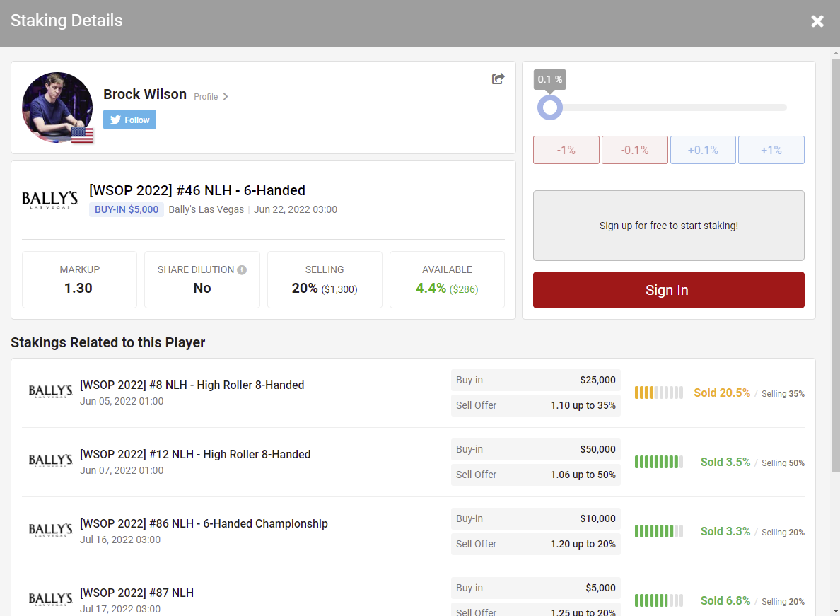Screen dimensions: 840x616
Task: Click the Sold 6.8% progress bar
Action: [x=659, y=600]
